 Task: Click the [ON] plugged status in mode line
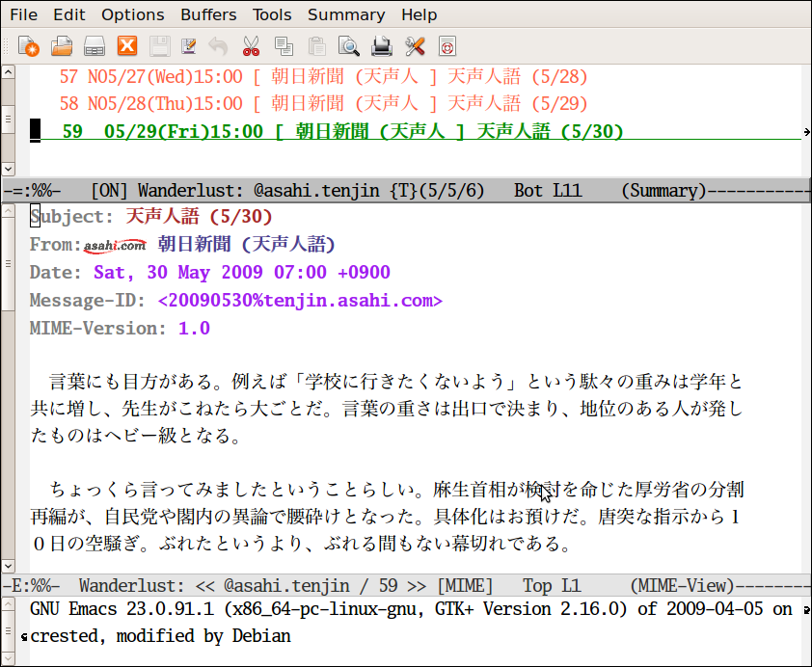click(x=109, y=191)
